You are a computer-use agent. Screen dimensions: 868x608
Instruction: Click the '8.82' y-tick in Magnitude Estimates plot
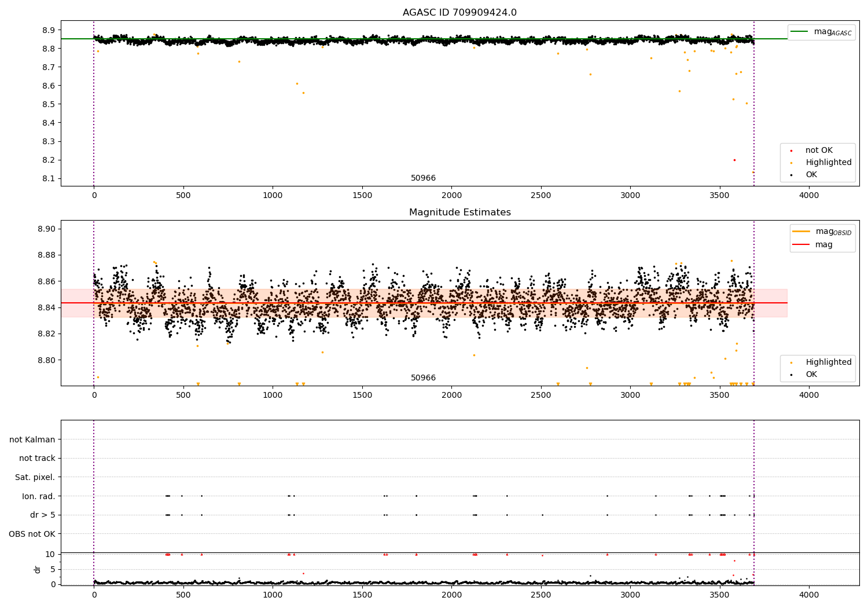click(x=46, y=334)
